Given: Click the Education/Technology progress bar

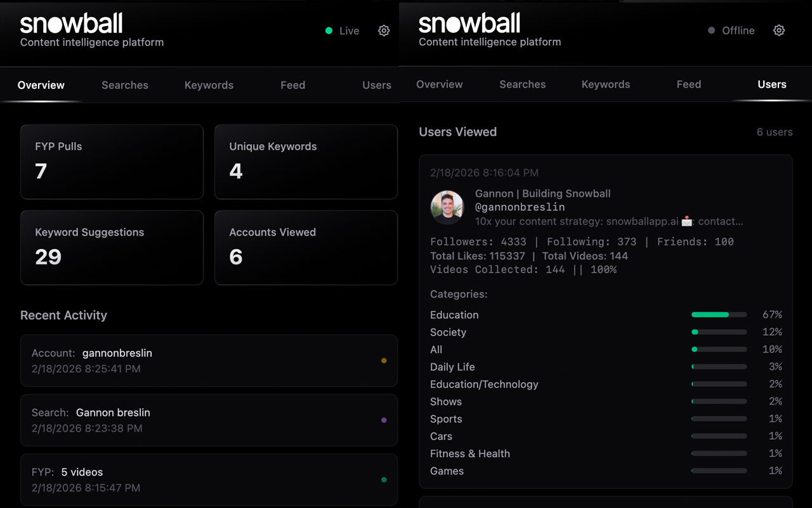Looking at the screenshot, I should click(719, 384).
